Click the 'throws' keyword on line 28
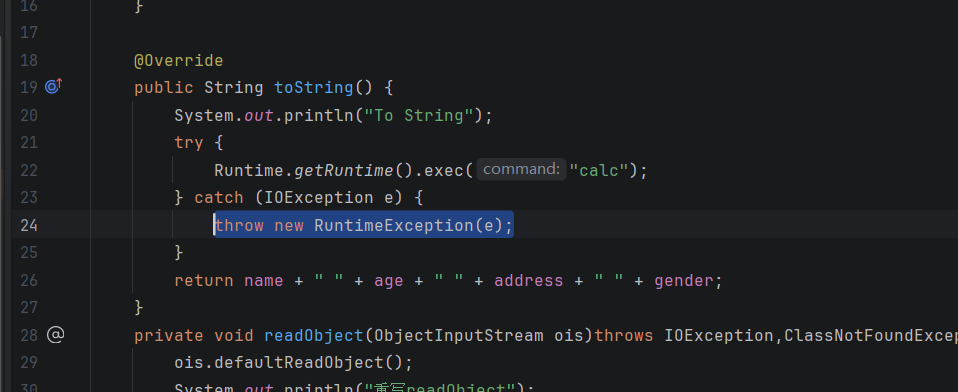This screenshot has width=958, height=392. (624, 335)
